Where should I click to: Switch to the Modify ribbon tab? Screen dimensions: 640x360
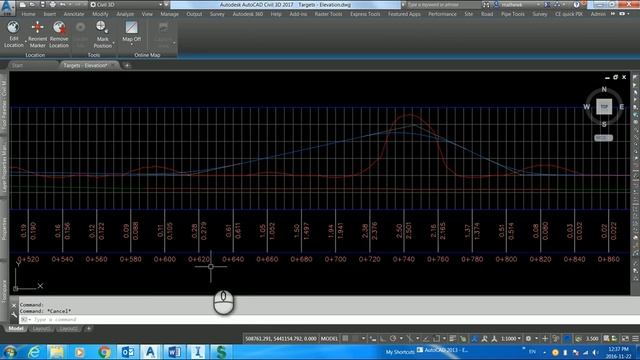pyautogui.click(x=100, y=14)
